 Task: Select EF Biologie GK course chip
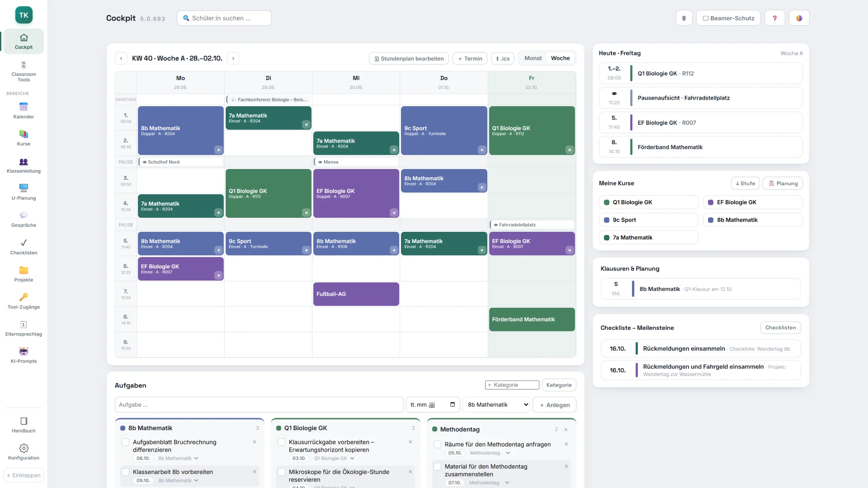(x=753, y=202)
